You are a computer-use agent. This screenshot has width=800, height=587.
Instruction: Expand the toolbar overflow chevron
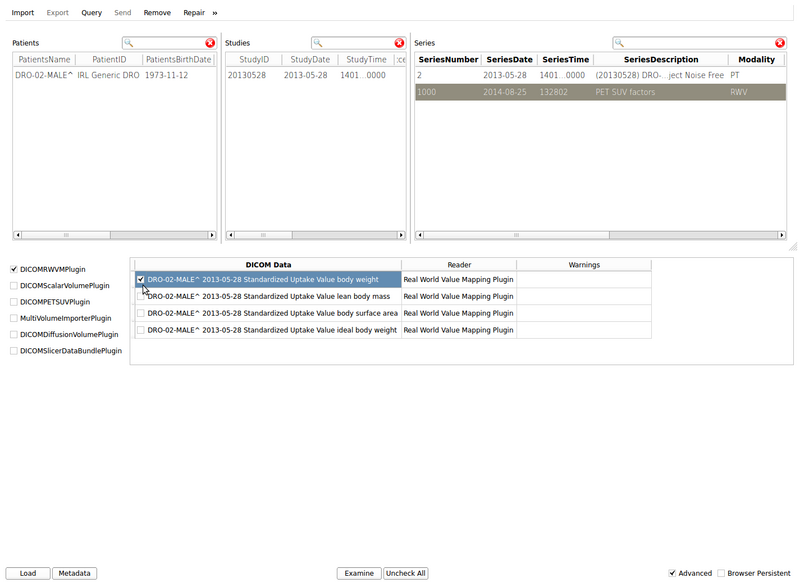pos(214,13)
